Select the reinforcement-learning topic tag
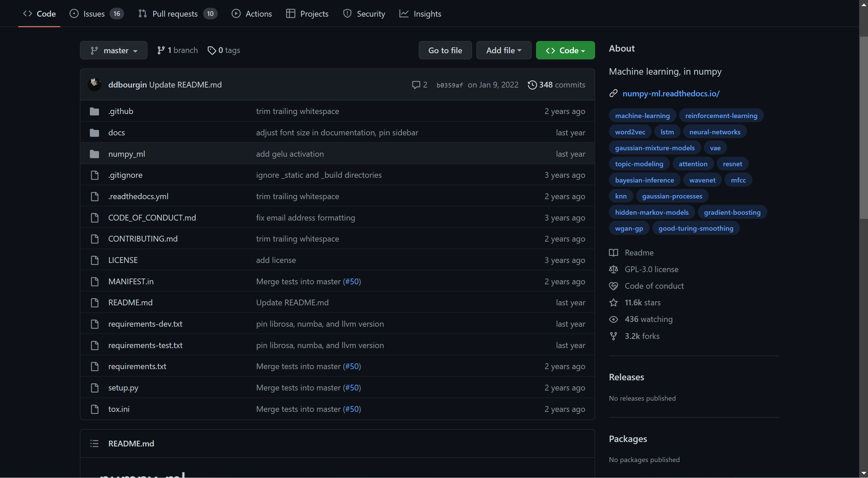The width and height of the screenshot is (868, 478). click(x=721, y=116)
